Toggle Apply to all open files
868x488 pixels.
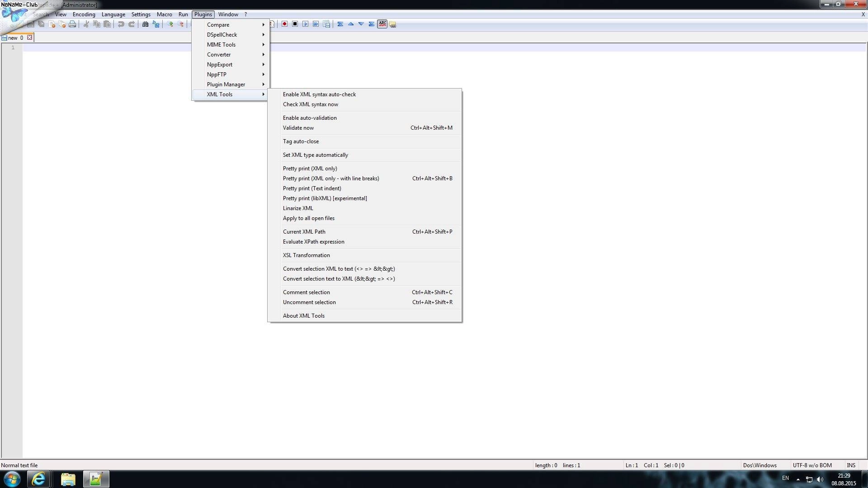click(364, 218)
